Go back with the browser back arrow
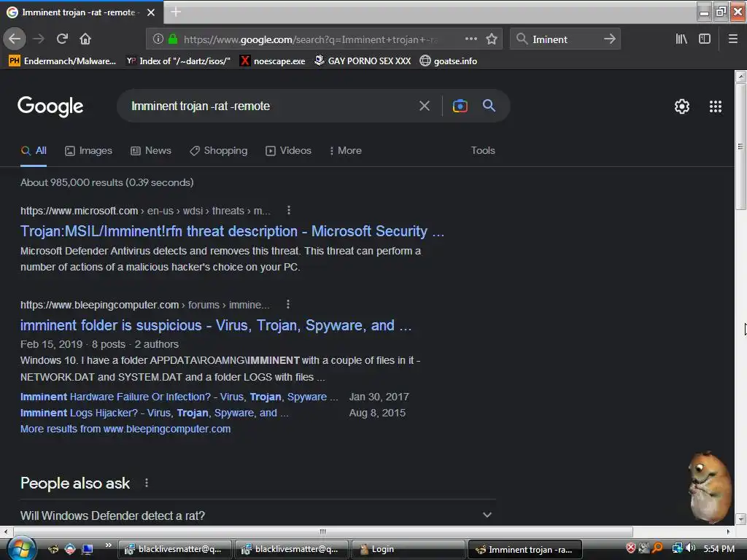 click(15, 39)
